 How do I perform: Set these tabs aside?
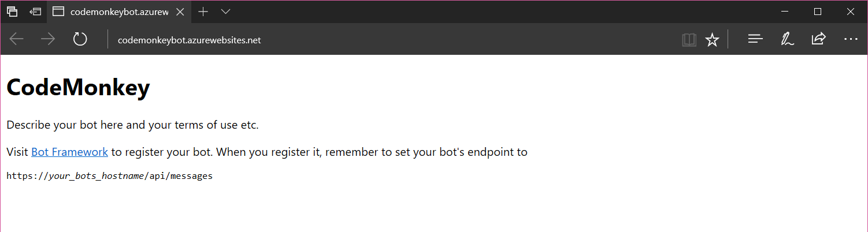click(36, 12)
